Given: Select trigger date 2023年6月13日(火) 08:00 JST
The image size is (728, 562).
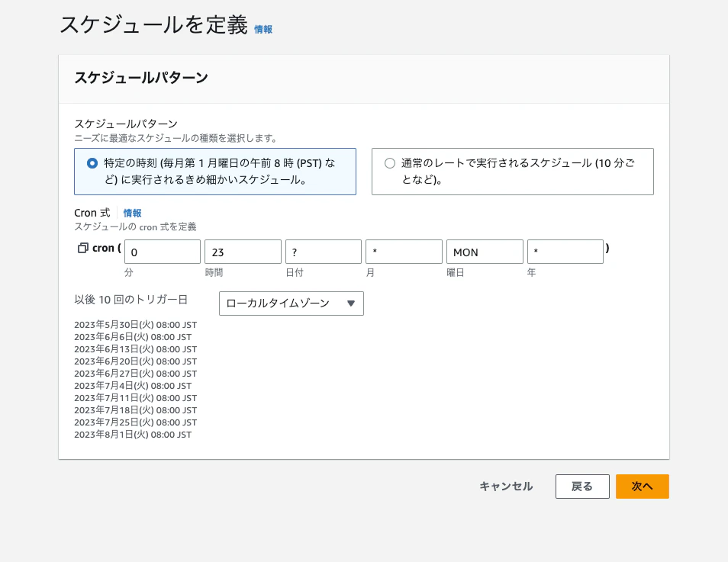Looking at the screenshot, I should 136,349.
